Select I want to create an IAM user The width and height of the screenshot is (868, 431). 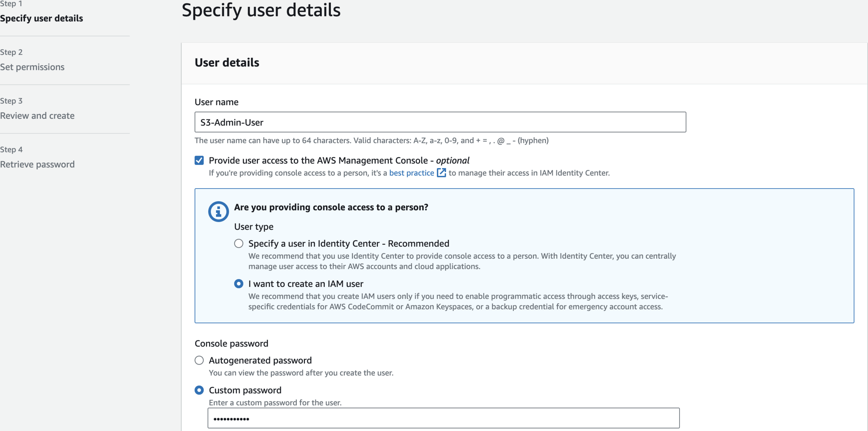tap(239, 284)
